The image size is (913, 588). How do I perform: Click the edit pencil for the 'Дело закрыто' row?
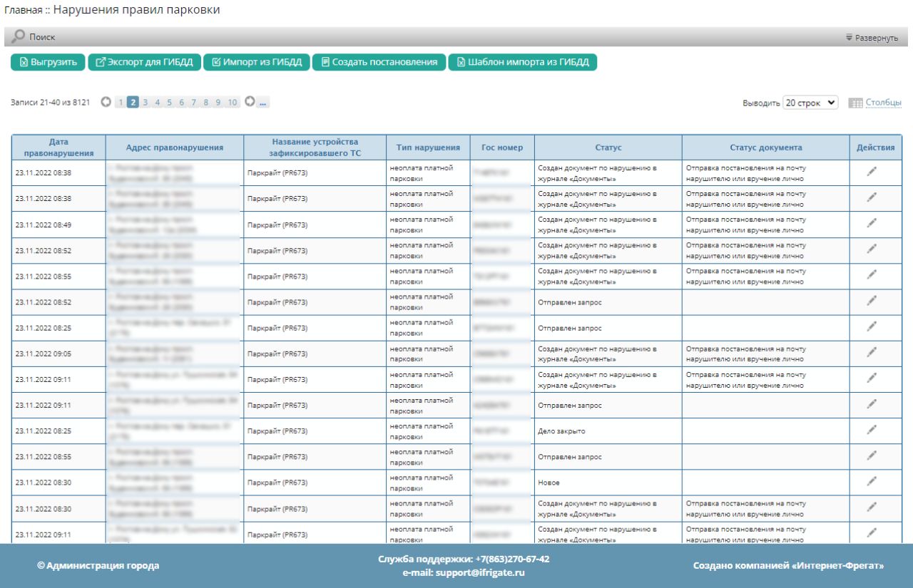point(872,430)
